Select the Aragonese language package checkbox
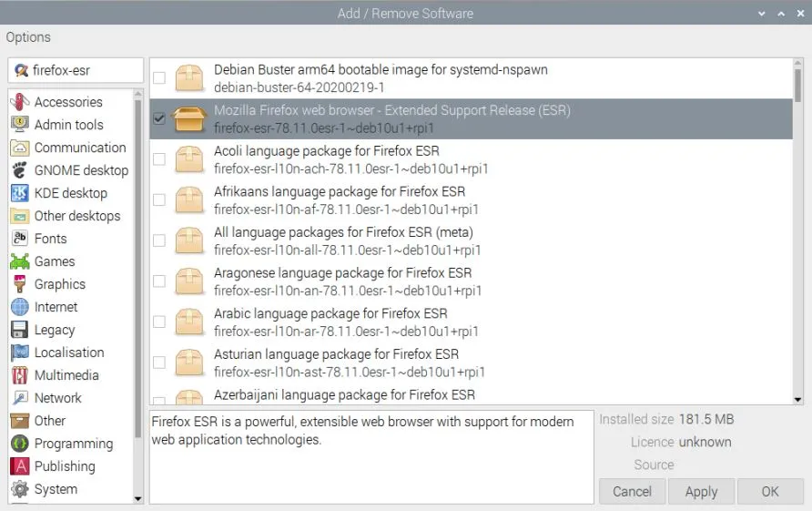The height and width of the screenshot is (511, 812). [x=159, y=281]
